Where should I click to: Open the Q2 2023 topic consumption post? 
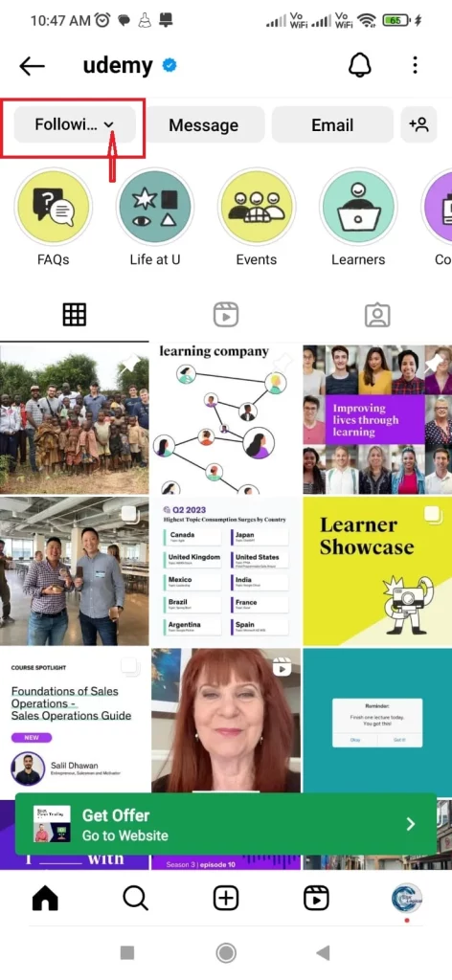(x=226, y=571)
